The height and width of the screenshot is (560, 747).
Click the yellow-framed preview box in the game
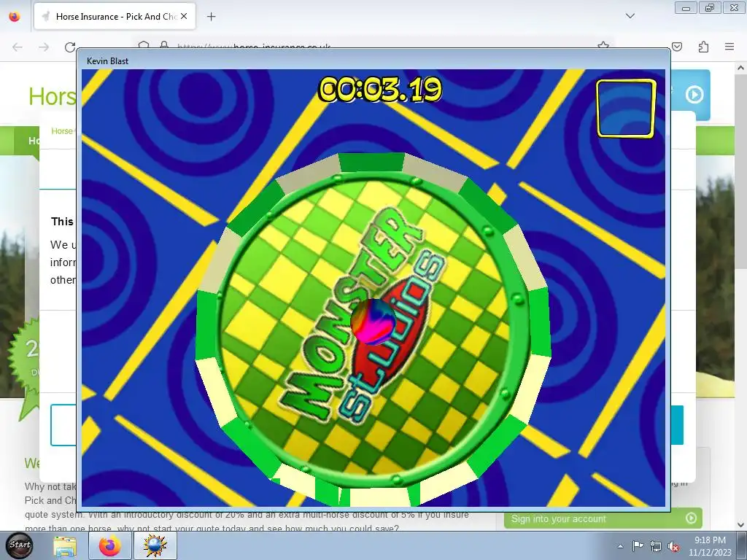pos(626,109)
